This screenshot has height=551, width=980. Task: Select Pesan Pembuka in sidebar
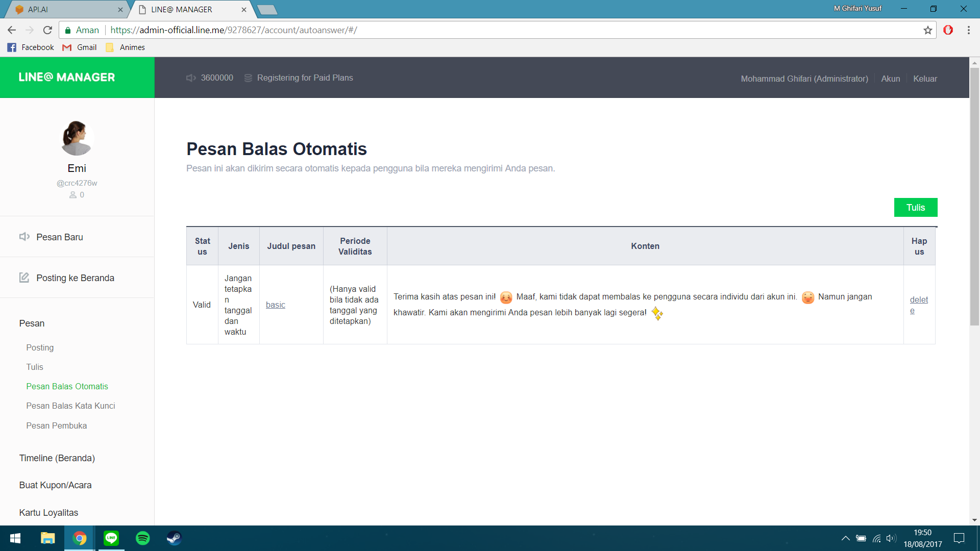pos(56,425)
